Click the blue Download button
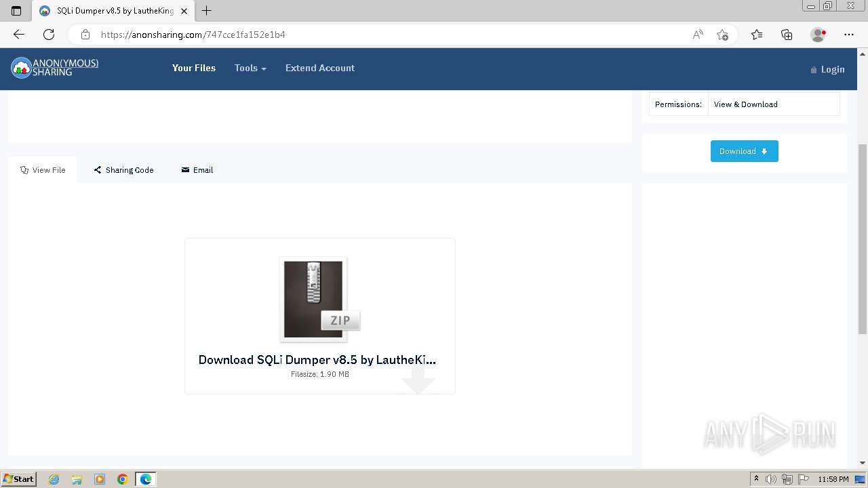This screenshot has width=868, height=488. pyautogui.click(x=745, y=151)
